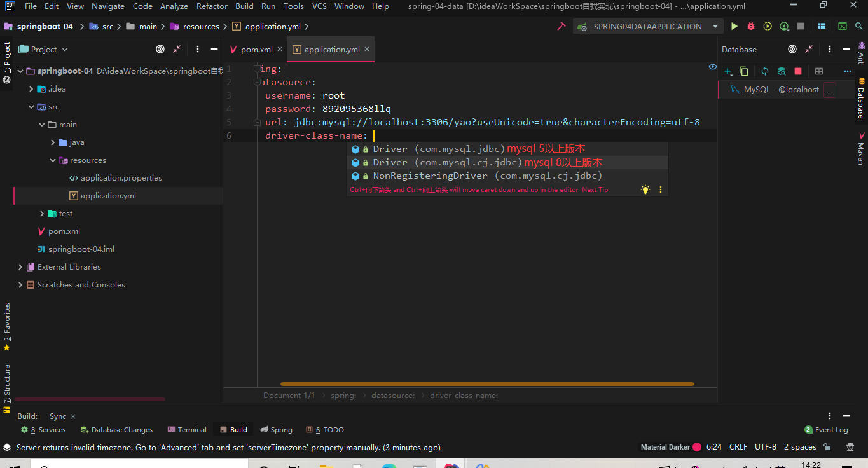The image size is (868, 468).
Task: Open the Terminal tool window tab
Action: [x=187, y=430]
